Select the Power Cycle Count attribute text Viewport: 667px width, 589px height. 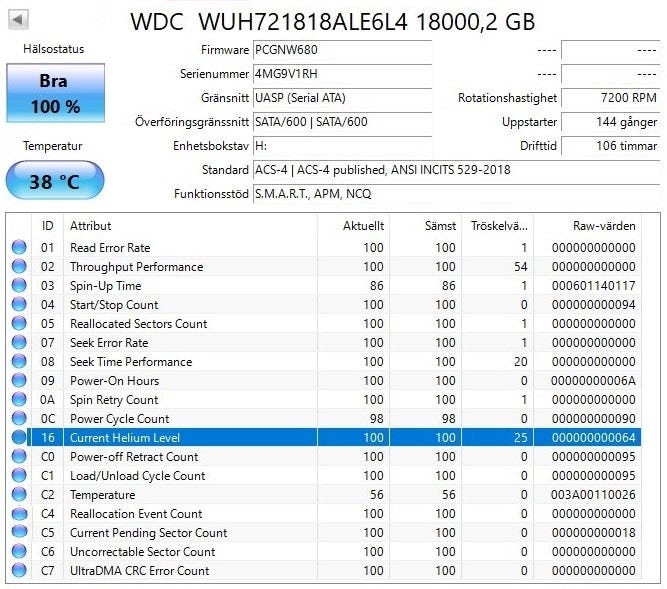[120, 419]
